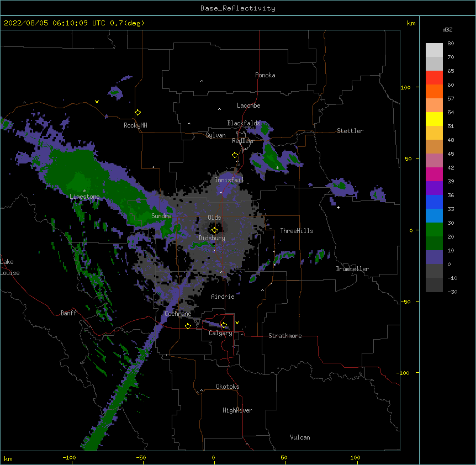Click the Sundre town label

click(161, 216)
